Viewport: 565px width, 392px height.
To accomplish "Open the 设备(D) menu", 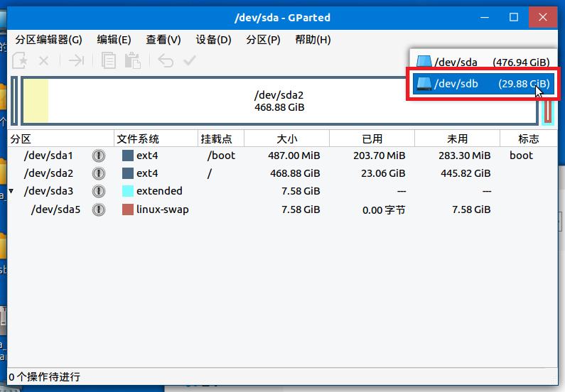I will (213, 40).
